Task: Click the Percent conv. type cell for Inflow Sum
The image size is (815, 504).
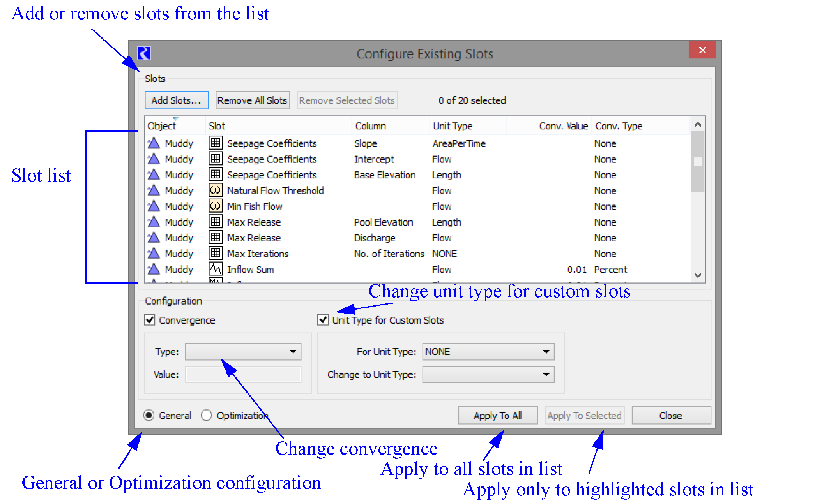Action: pos(610,269)
